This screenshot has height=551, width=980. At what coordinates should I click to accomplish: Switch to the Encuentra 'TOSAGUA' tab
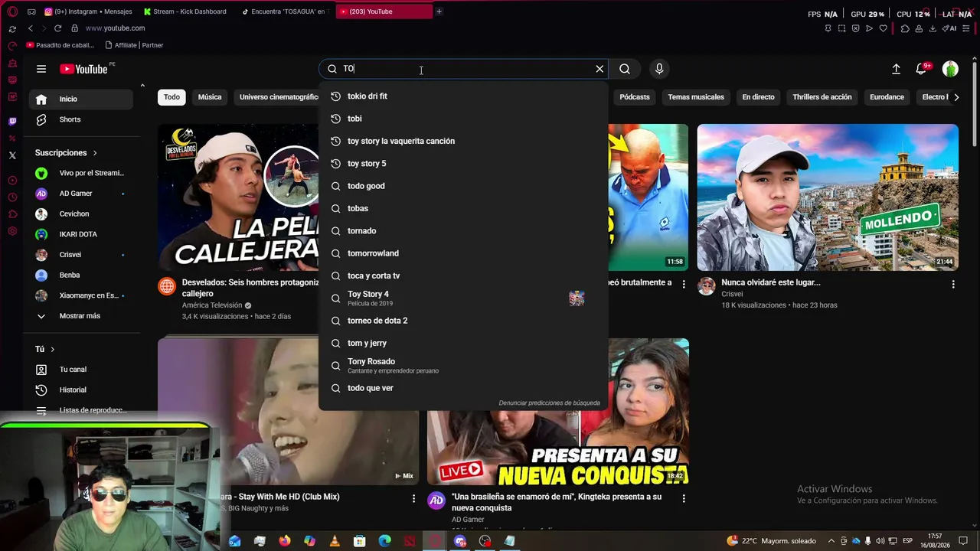pos(283,11)
